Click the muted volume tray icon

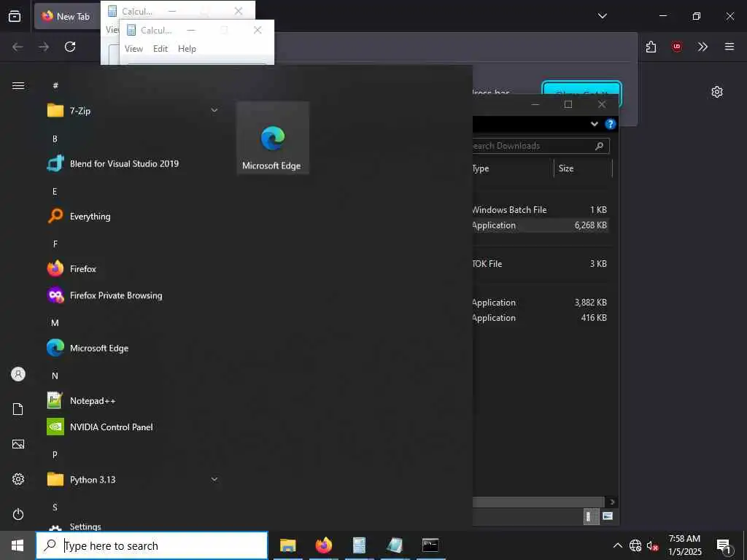(652, 545)
